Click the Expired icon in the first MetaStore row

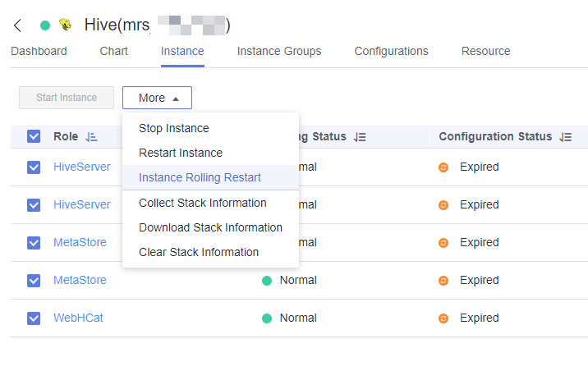pyautogui.click(x=443, y=243)
